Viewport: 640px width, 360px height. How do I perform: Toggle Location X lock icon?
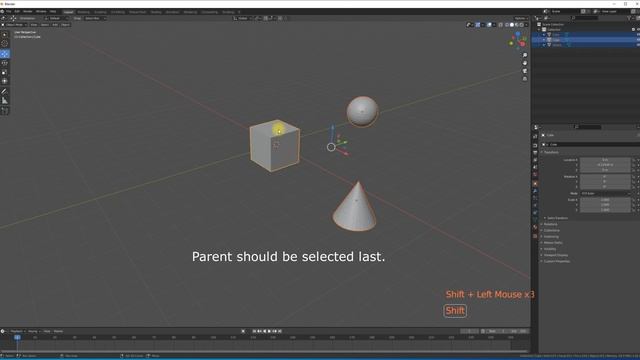(633, 160)
